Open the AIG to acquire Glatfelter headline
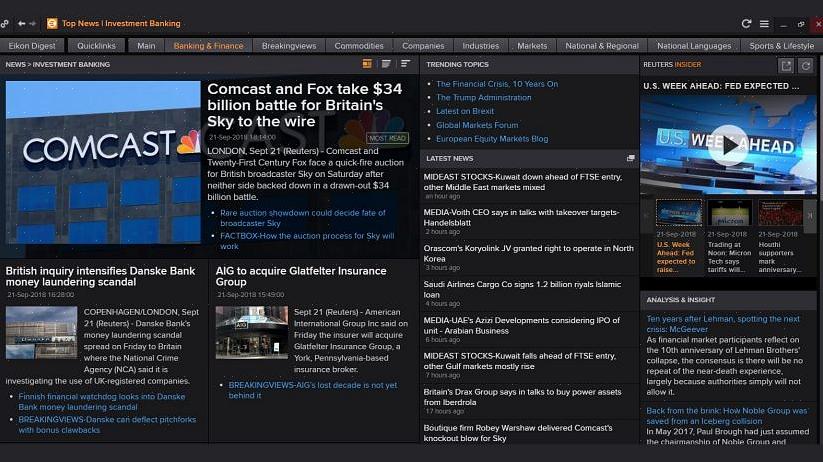Screen dimensions: 823x462 [x=301, y=276]
